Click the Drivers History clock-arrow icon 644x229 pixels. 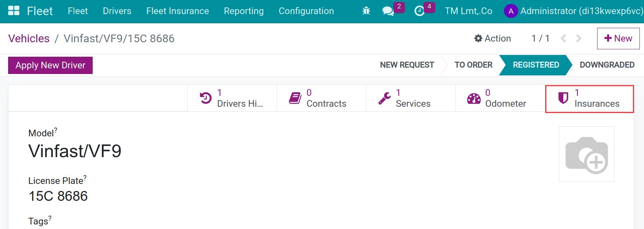coord(206,98)
